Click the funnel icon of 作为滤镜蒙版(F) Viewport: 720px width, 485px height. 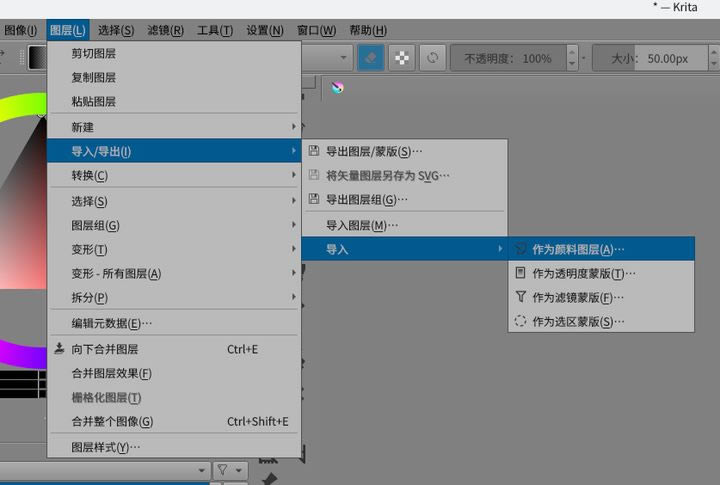tap(520, 297)
